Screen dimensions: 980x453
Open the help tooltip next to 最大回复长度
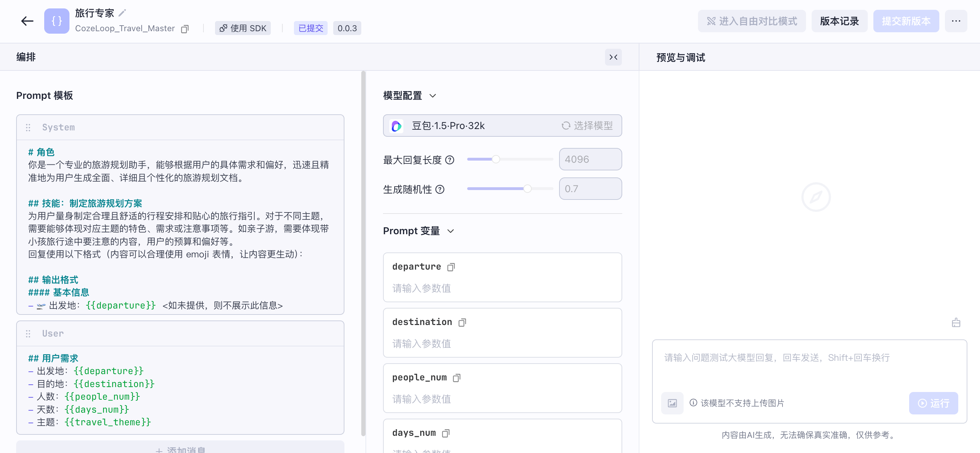coord(450,160)
